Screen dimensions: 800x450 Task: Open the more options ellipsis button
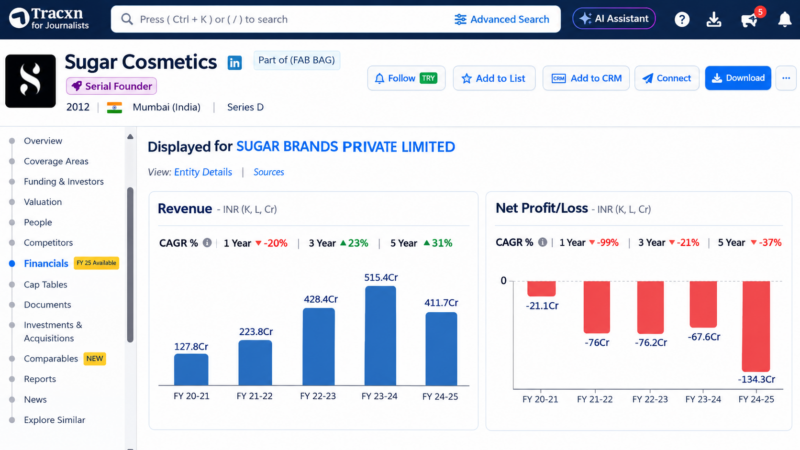pos(786,78)
